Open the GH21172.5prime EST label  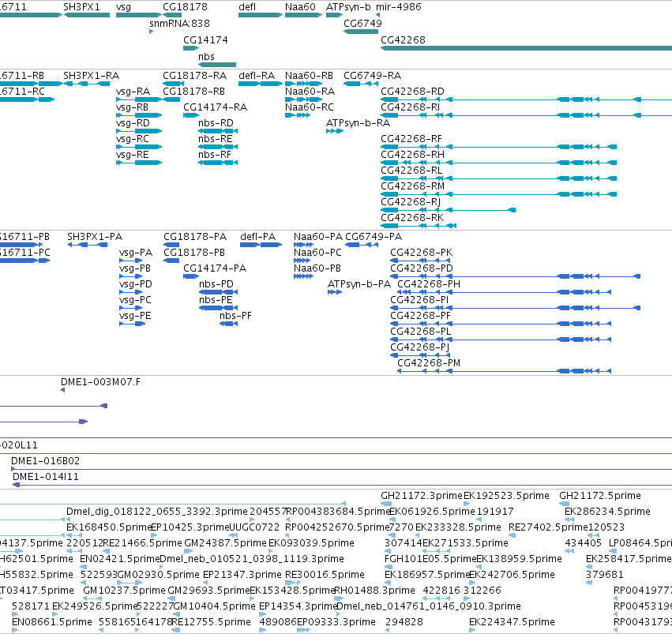click(x=600, y=496)
